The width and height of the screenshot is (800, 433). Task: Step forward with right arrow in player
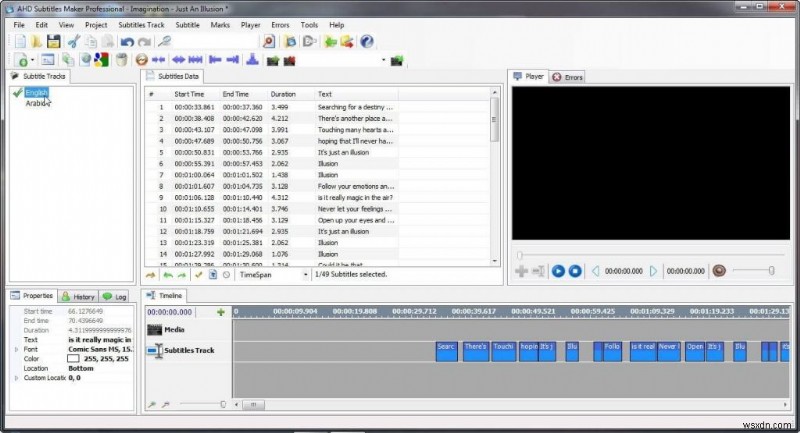point(653,271)
